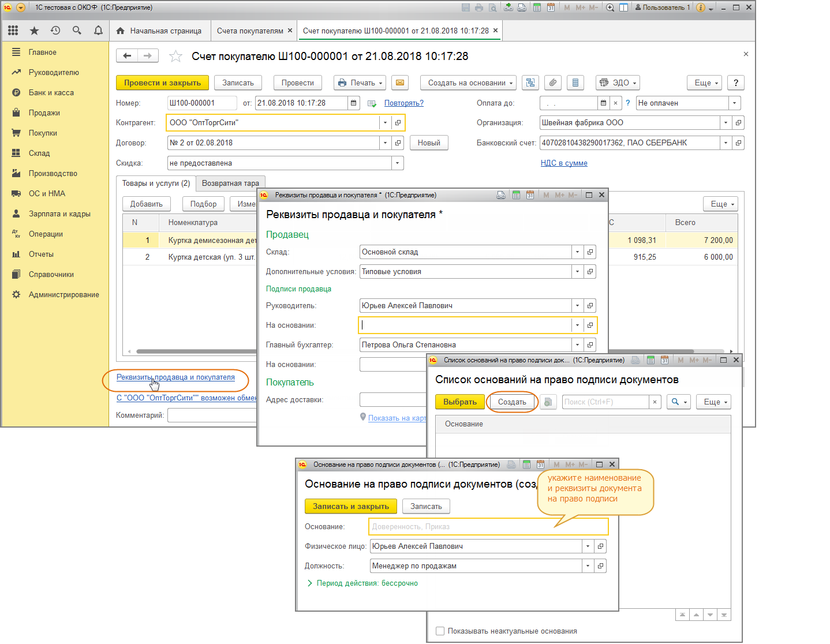Click Выбрать in signature basis list
830x644 pixels.
click(x=460, y=402)
